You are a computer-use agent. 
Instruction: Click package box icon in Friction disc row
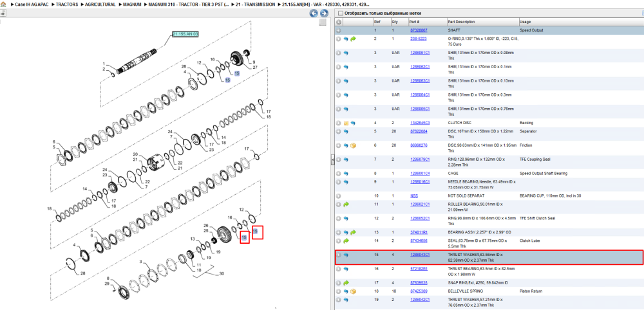click(x=353, y=145)
